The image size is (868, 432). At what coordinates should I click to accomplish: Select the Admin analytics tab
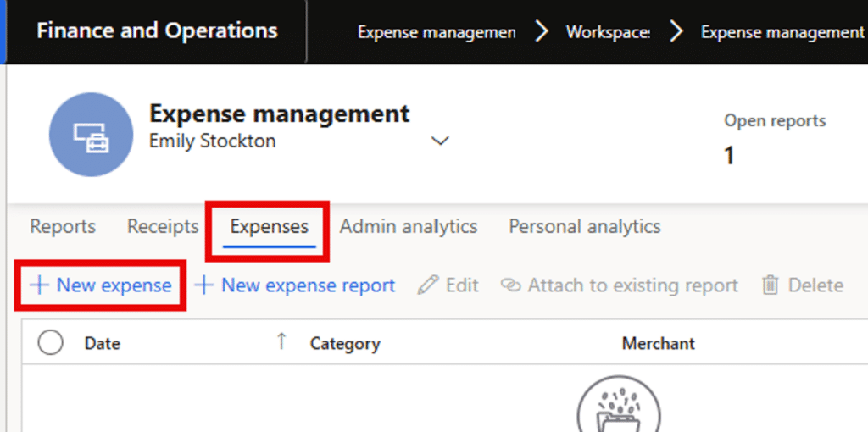409,227
